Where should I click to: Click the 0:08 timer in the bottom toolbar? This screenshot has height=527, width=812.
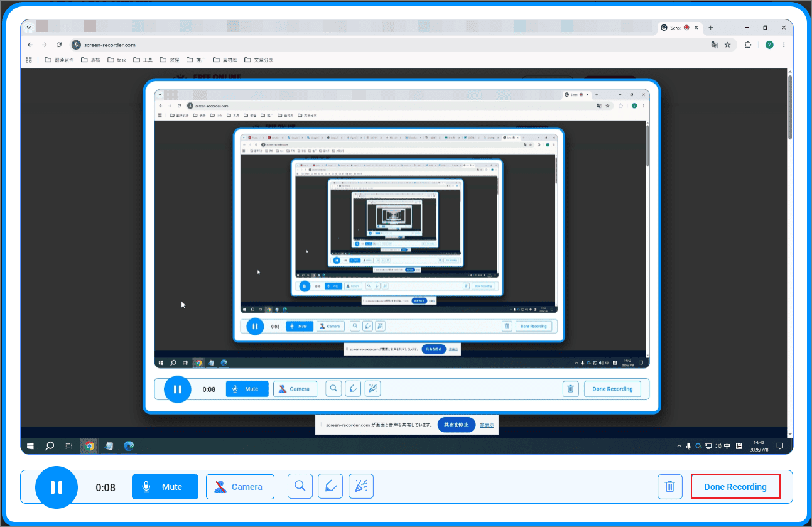click(x=106, y=487)
